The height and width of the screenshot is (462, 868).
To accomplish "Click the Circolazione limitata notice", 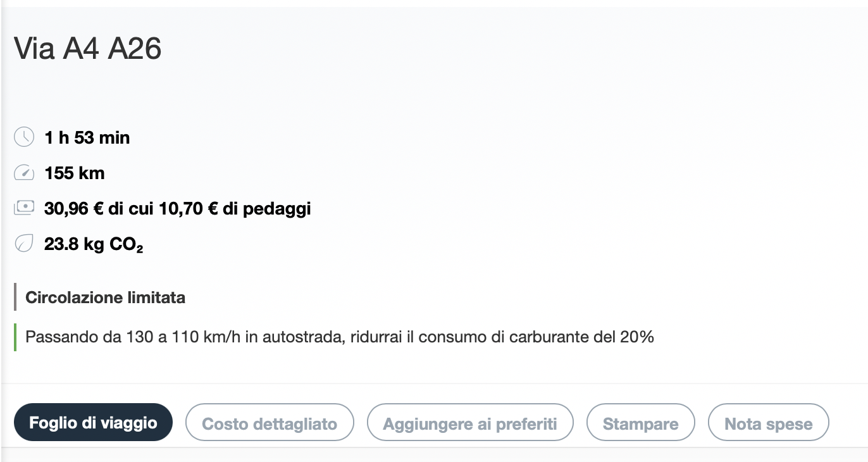I will [x=105, y=297].
